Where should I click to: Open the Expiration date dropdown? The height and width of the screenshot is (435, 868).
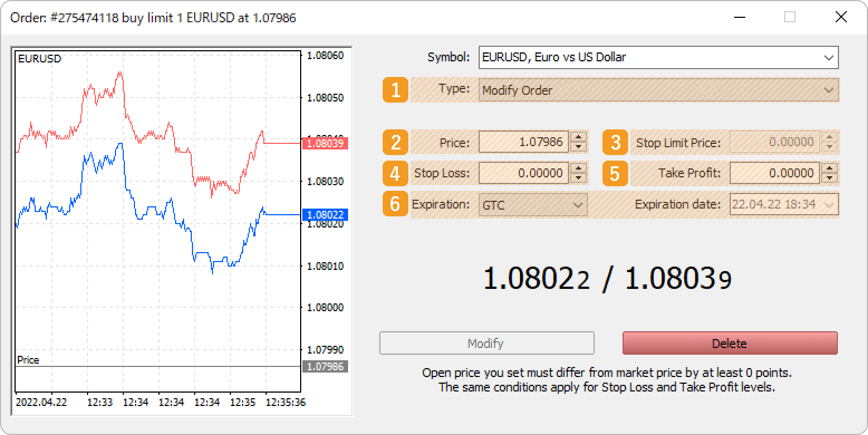(784, 205)
